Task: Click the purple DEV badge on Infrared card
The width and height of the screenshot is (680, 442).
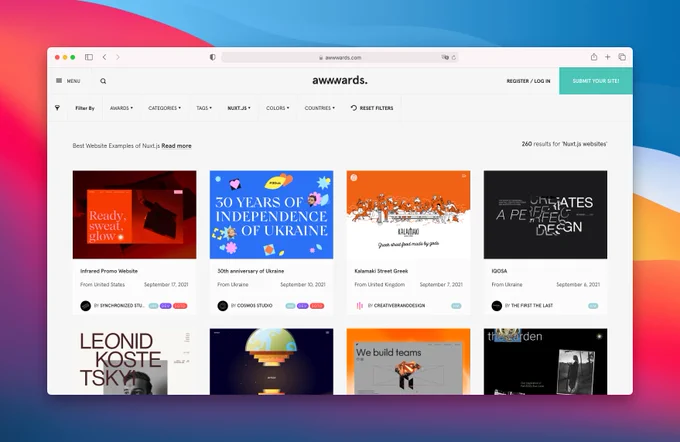Action: [166, 306]
